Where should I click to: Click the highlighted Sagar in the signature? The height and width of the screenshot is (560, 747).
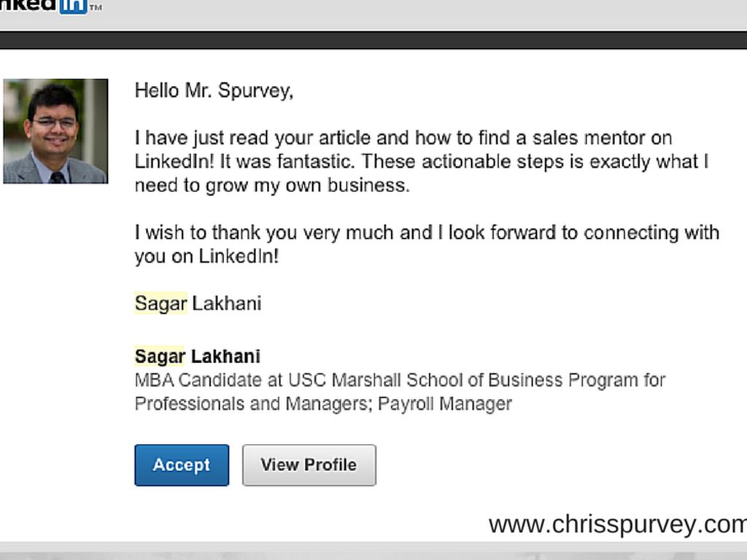(160, 303)
